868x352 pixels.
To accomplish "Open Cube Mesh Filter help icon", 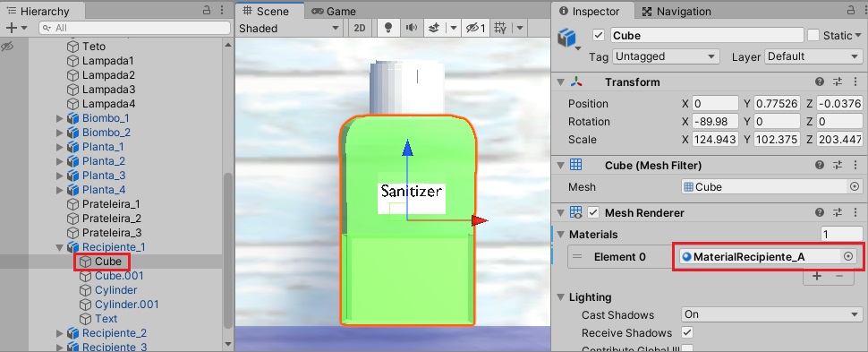I will coord(820,165).
